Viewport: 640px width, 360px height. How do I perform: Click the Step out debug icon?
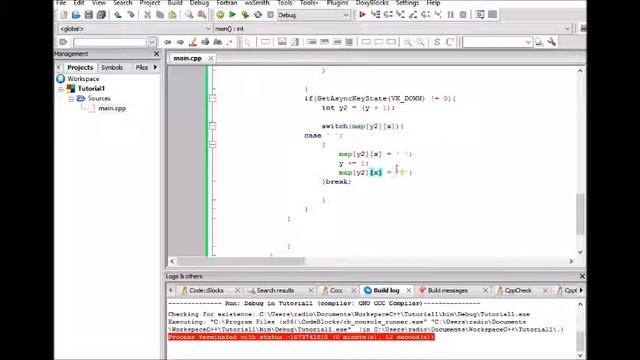point(413,15)
